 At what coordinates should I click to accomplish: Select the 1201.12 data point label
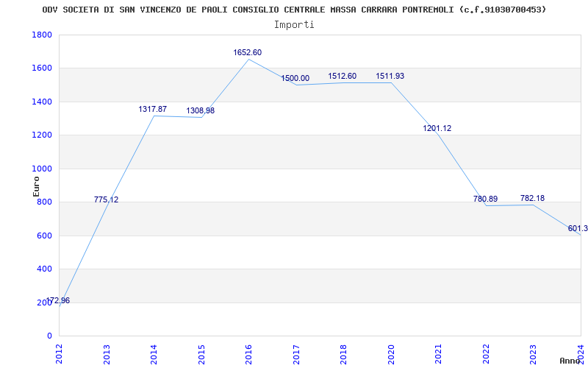coord(437,128)
